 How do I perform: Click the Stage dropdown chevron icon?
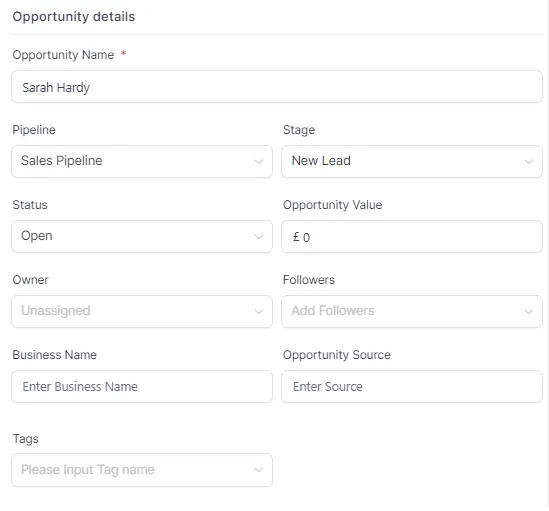[529, 161]
